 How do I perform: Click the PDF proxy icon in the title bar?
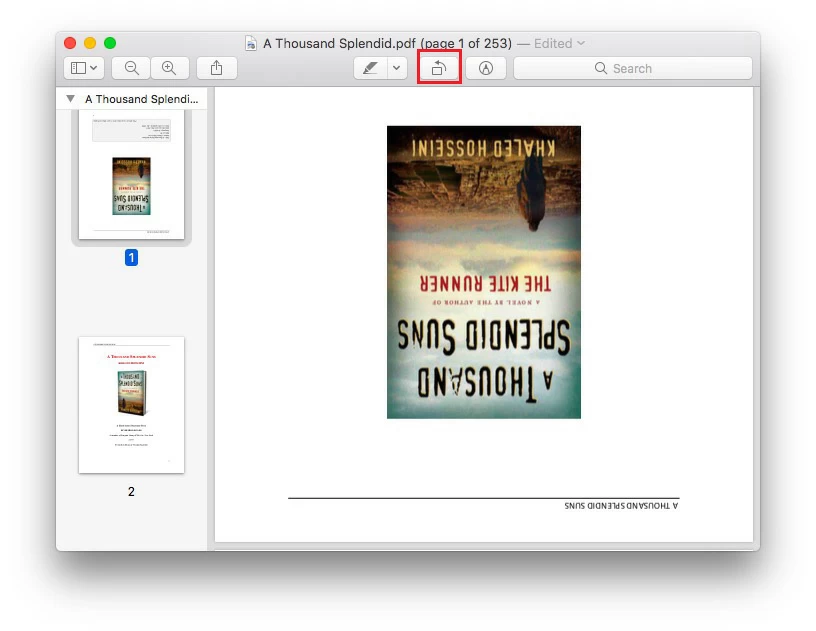click(x=250, y=43)
